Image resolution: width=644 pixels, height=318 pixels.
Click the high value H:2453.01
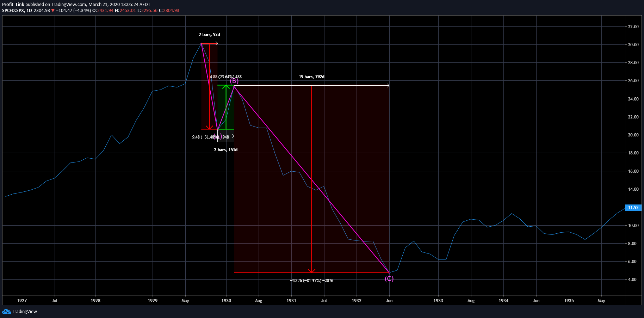(125, 11)
